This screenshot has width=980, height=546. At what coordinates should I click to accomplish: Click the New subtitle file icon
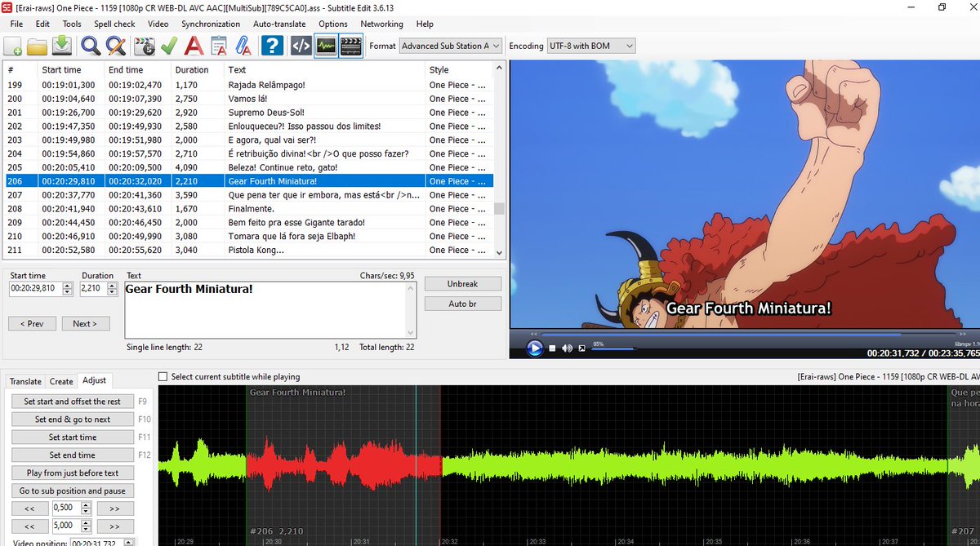coord(12,47)
